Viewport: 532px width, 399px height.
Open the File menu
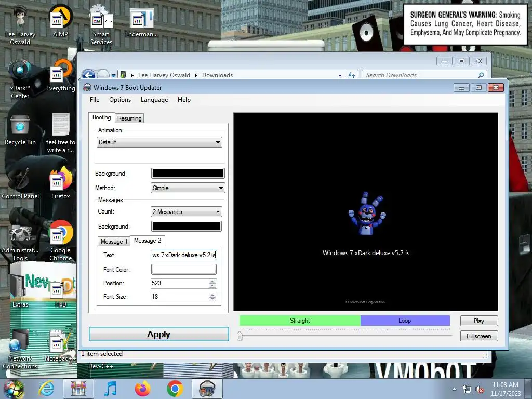(95, 100)
